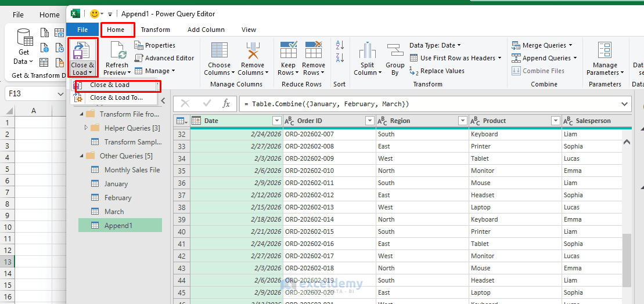Select Transform Sample query

tap(126, 142)
